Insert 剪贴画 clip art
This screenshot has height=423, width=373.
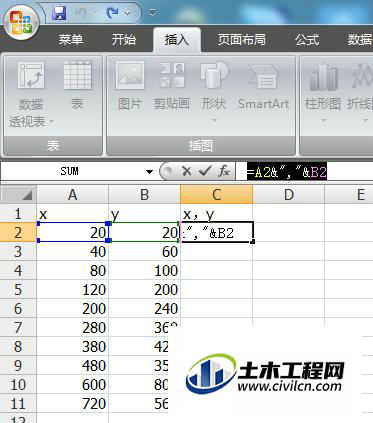coord(172,86)
